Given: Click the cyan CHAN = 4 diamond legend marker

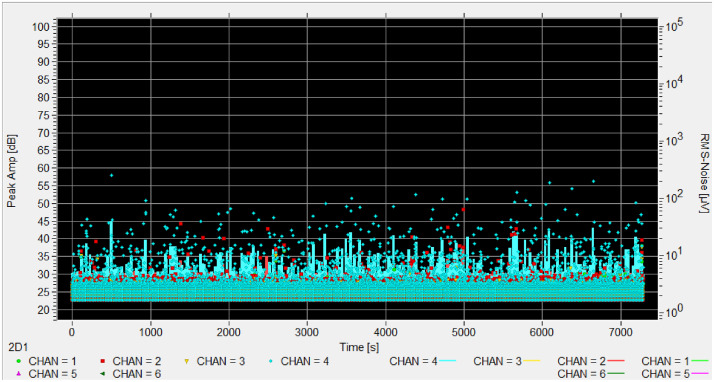Looking at the screenshot, I should pyautogui.click(x=271, y=362).
